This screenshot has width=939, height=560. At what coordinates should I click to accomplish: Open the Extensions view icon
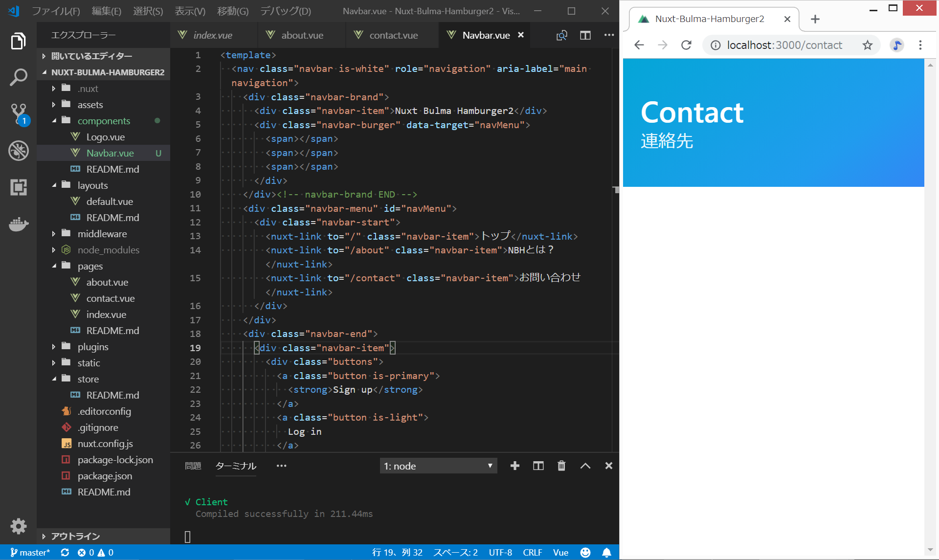[x=18, y=187]
